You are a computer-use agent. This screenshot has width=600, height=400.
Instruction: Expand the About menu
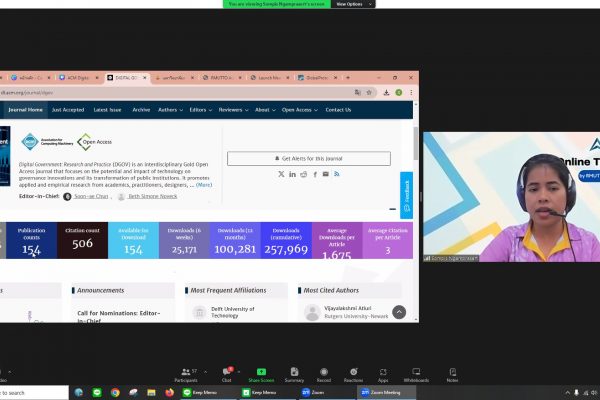265,110
